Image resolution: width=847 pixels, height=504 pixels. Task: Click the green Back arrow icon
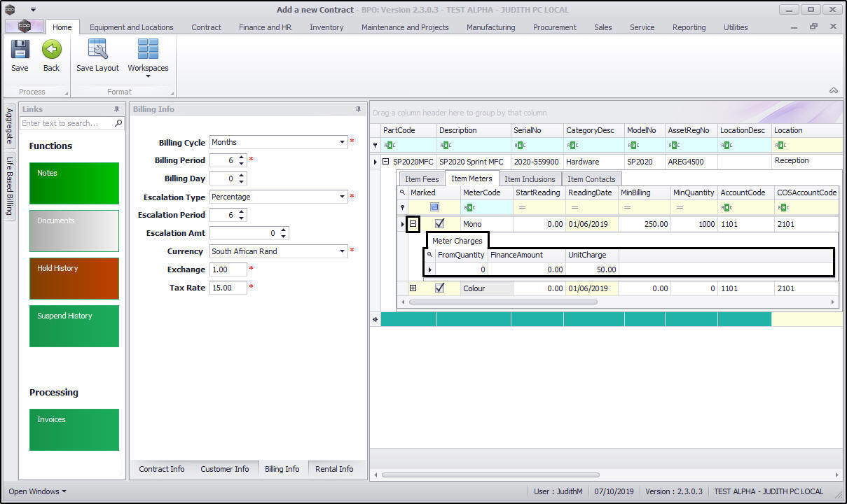[51, 50]
